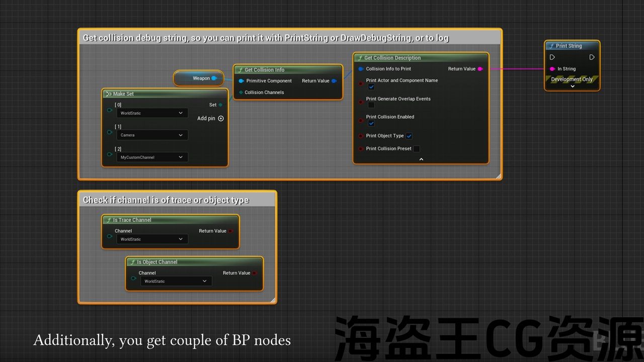Uncheck the Print Object Type checkbox
644x362 pixels.
(x=409, y=136)
